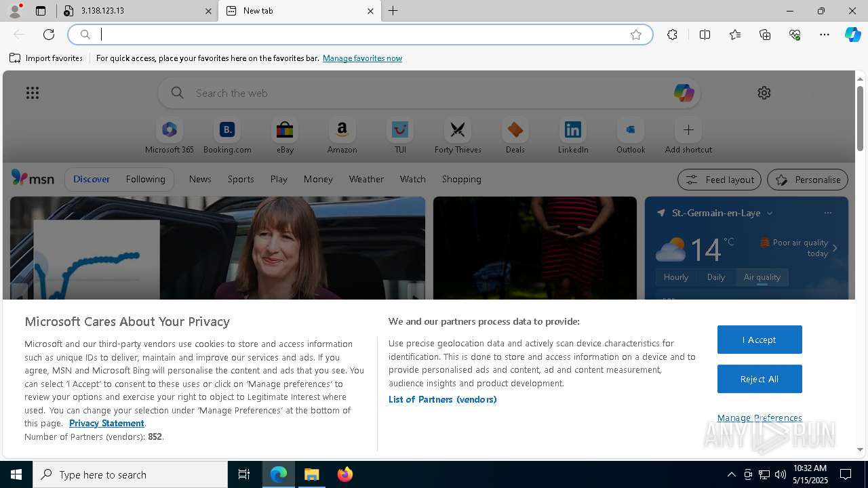
Task: Open the browser profile icon
Action: click(15, 11)
